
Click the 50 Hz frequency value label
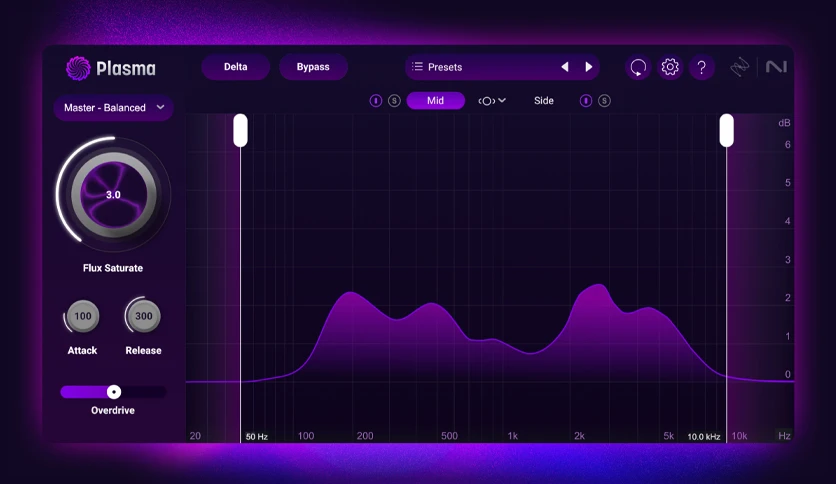pyautogui.click(x=256, y=437)
